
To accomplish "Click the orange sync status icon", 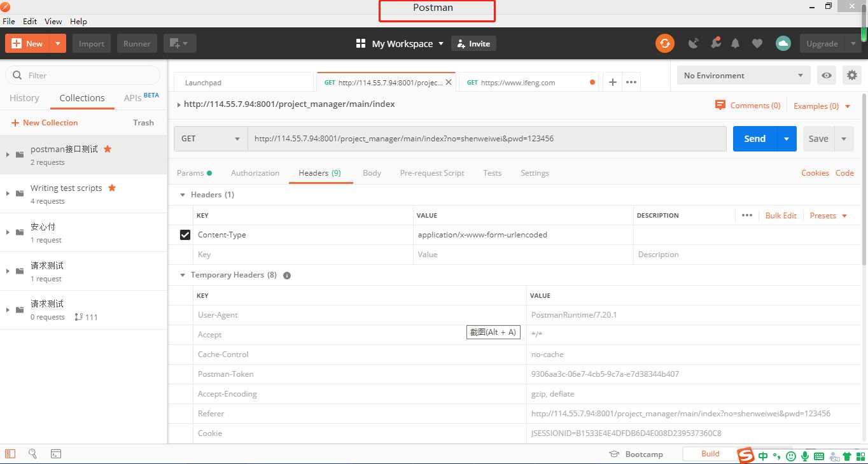I will pyautogui.click(x=665, y=43).
